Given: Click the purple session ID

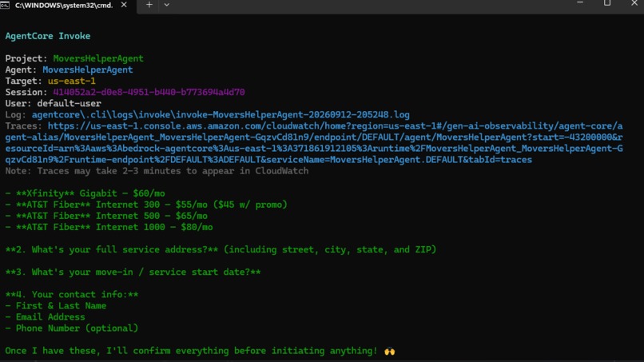Looking at the screenshot, I should 149,92.
